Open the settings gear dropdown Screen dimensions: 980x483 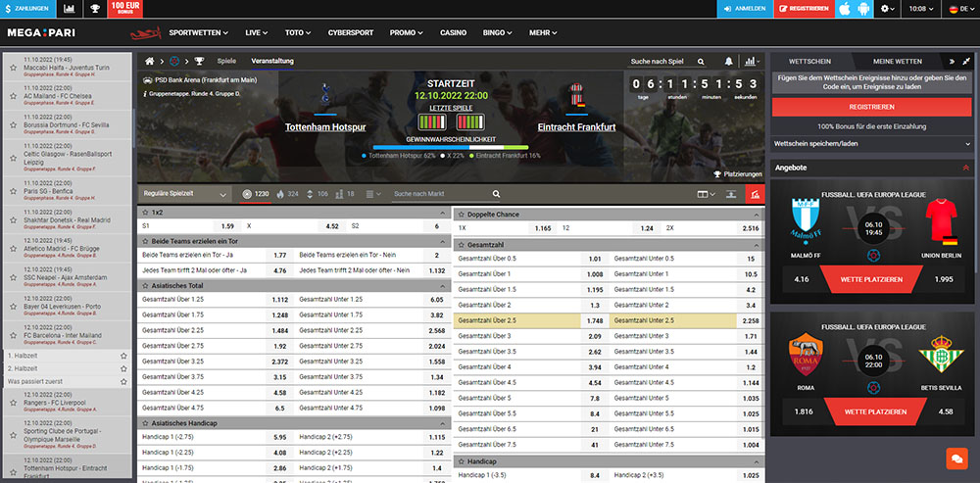[x=888, y=9]
